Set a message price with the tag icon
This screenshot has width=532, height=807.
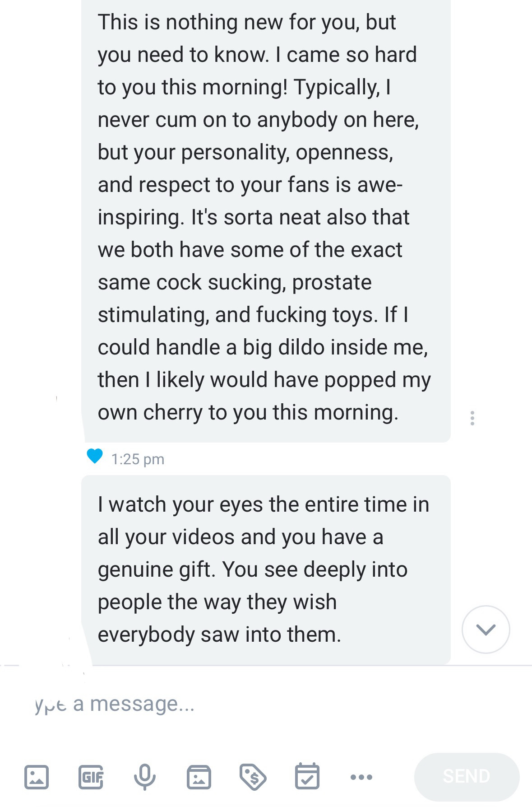pos(253,777)
